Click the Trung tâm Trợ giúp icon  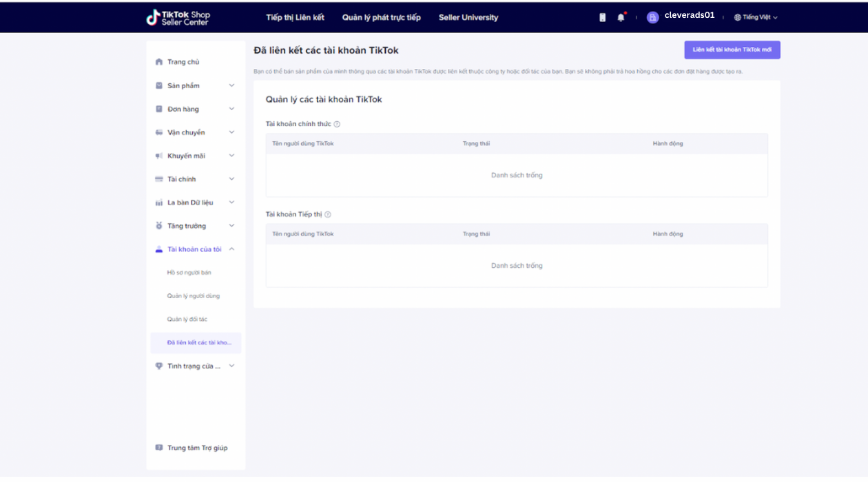(159, 448)
